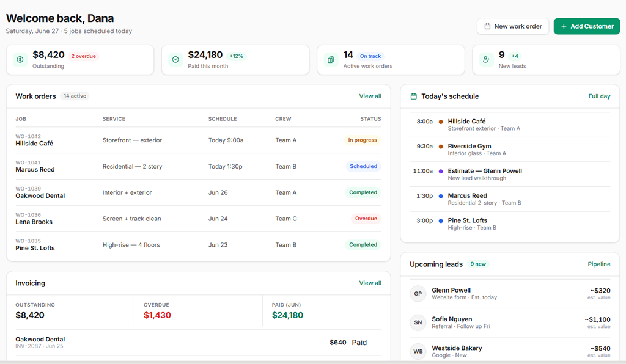
Task: Click the 14 active badge
Action: click(75, 96)
